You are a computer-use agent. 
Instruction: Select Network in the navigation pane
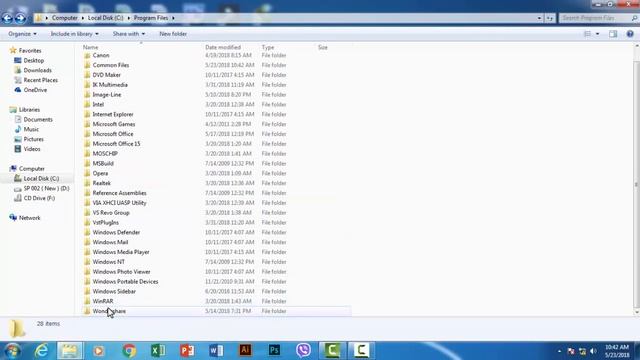tap(29, 218)
